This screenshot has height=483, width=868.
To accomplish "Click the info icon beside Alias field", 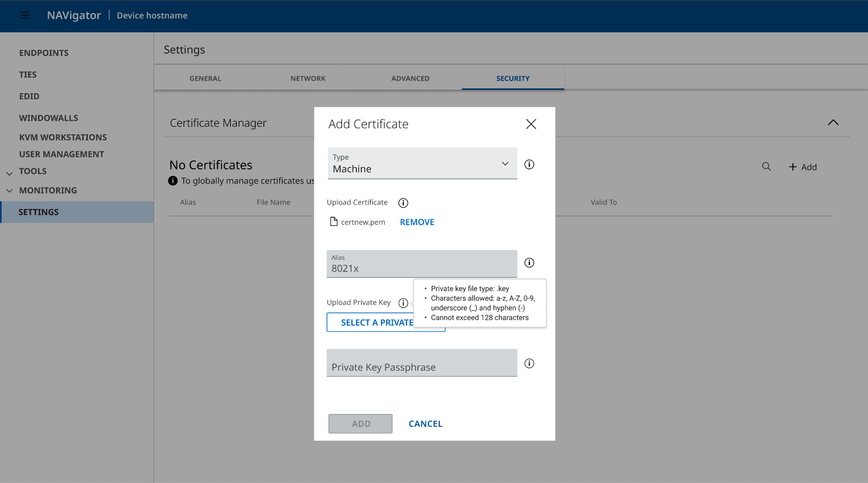I will 529,263.
